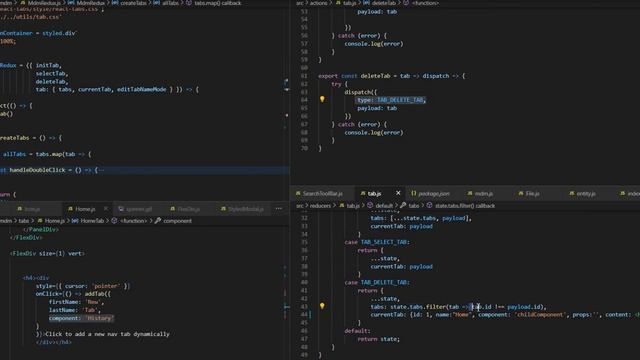Click the 'state.tabs.filter() callback' breadcrumb
The width and height of the screenshot is (640, 360).
(464, 206)
